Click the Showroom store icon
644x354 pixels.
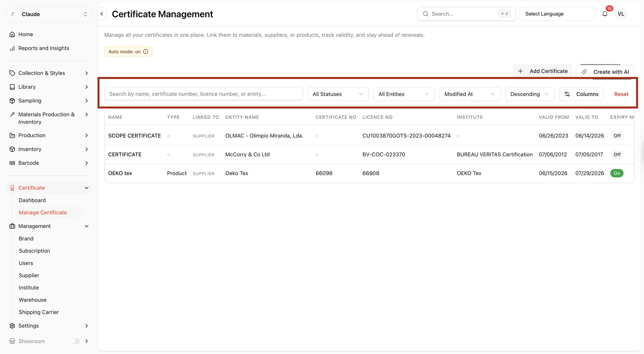click(x=12, y=341)
